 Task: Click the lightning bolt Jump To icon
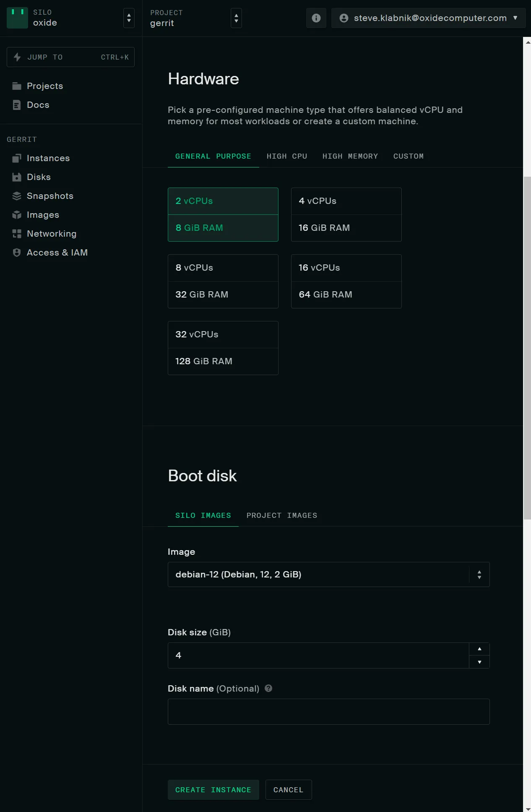(x=17, y=57)
